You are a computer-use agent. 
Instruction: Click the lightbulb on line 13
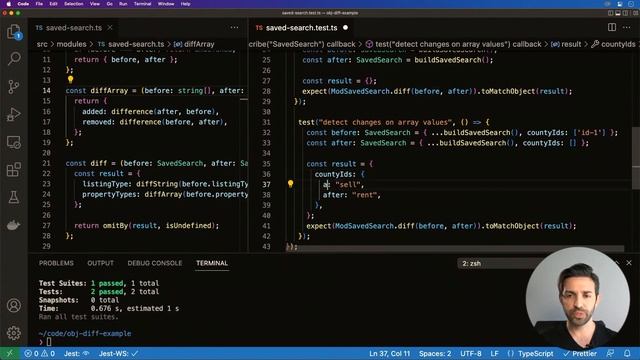[x=70, y=80]
